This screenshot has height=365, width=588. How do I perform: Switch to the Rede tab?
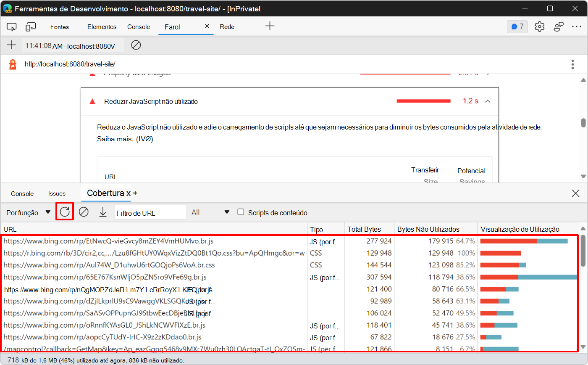click(x=227, y=26)
